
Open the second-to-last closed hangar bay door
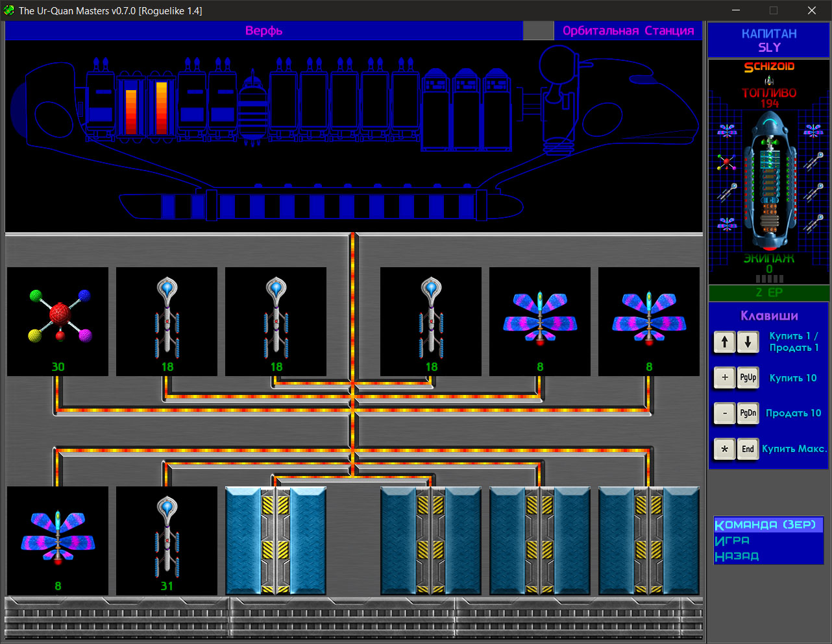coord(540,541)
